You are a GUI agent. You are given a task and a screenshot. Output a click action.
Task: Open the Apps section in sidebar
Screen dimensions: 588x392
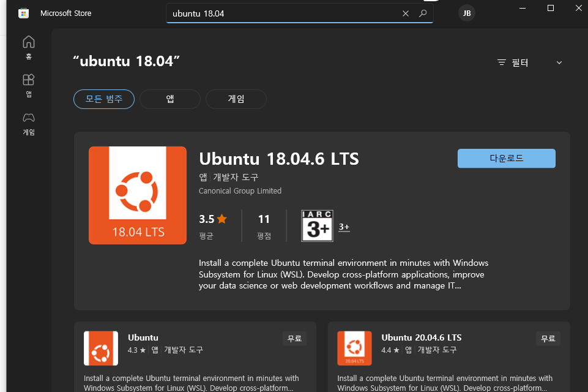29,85
